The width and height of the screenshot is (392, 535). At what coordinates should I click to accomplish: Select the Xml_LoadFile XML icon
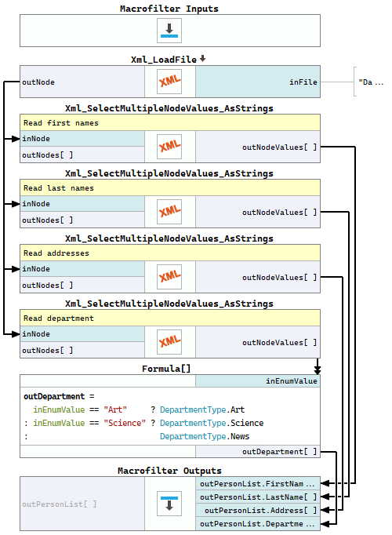pos(169,82)
